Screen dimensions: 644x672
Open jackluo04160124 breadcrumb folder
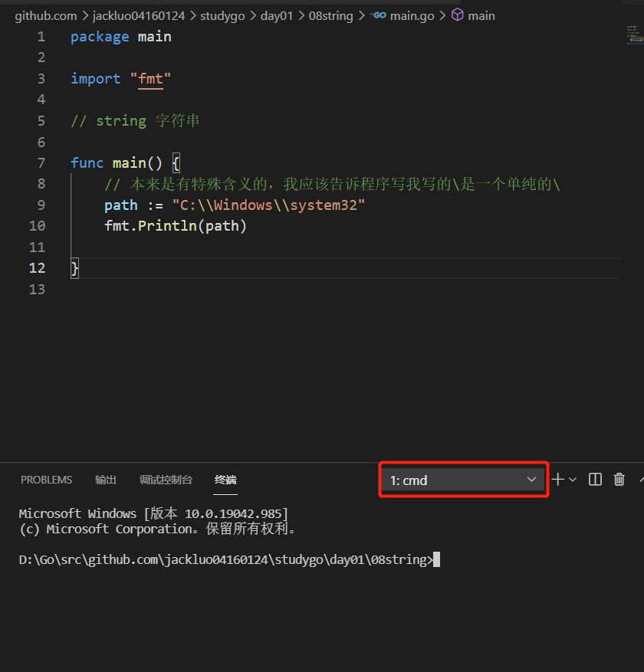[139, 16]
